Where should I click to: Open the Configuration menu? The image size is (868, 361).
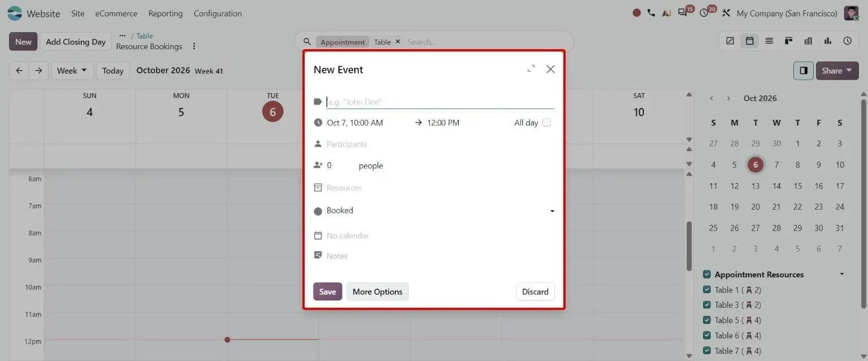click(218, 14)
